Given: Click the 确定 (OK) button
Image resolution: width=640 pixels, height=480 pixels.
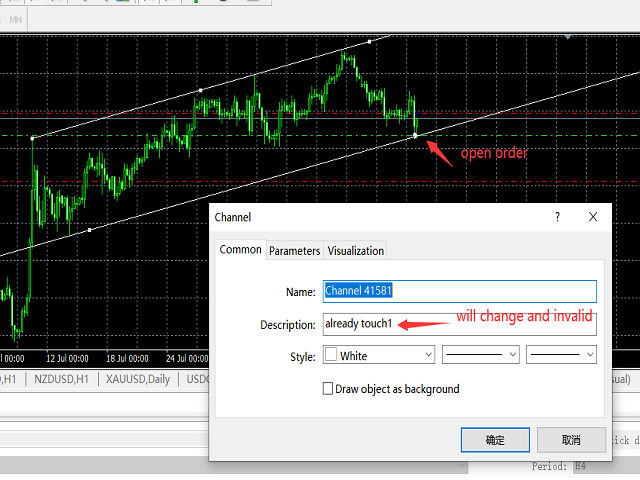Looking at the screenshot, I should (x=495, y=440).
